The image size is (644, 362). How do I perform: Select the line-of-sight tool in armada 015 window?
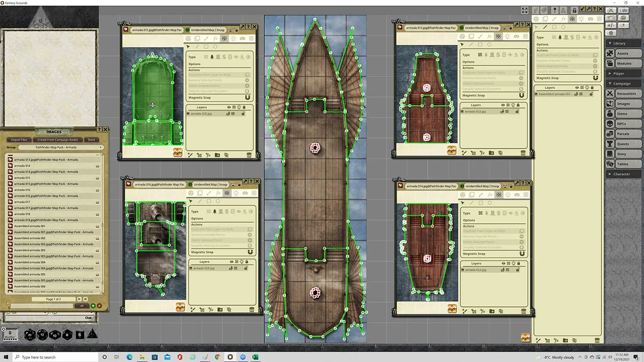pos(224,38)
